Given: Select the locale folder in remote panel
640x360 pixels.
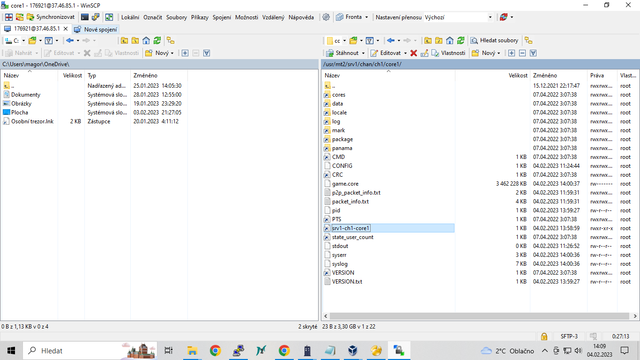Looking at the screenshot, I should coord(339,112).
